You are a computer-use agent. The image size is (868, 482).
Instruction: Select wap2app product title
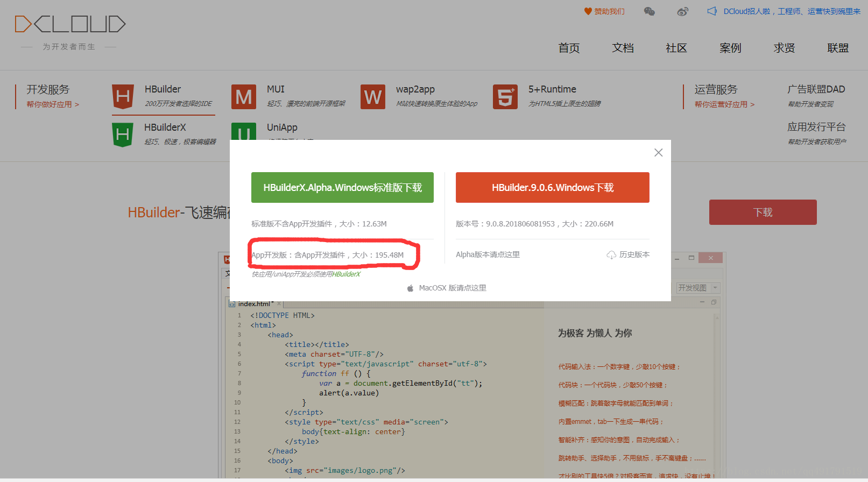point(415,89)
